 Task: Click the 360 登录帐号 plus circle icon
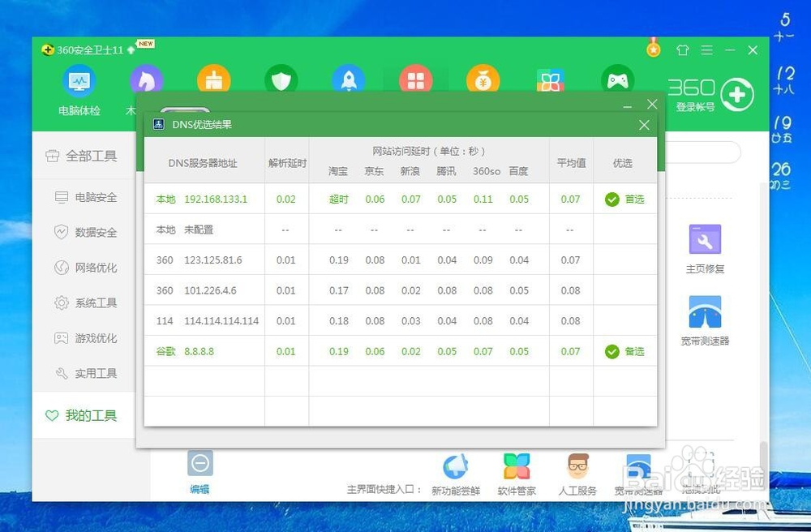[x=737, y=94]
